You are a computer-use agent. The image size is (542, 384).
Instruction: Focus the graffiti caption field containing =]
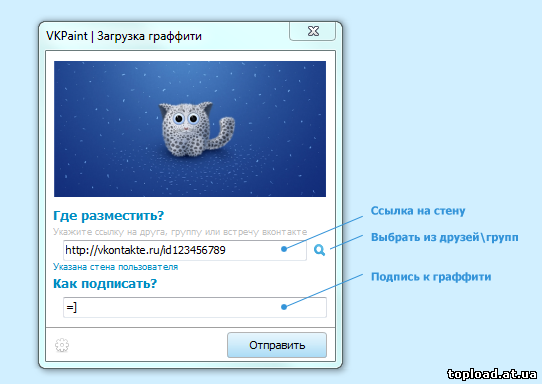[195, 307]
